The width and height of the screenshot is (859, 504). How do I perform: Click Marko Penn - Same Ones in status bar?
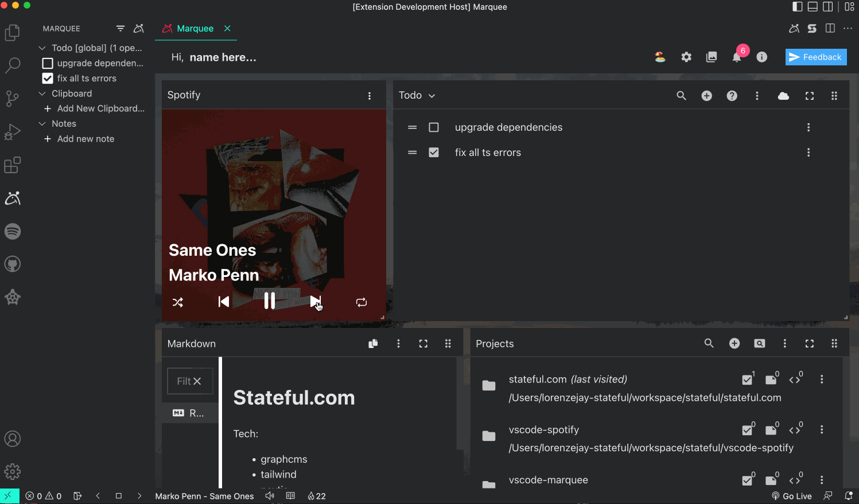click(x=204, y=496)
